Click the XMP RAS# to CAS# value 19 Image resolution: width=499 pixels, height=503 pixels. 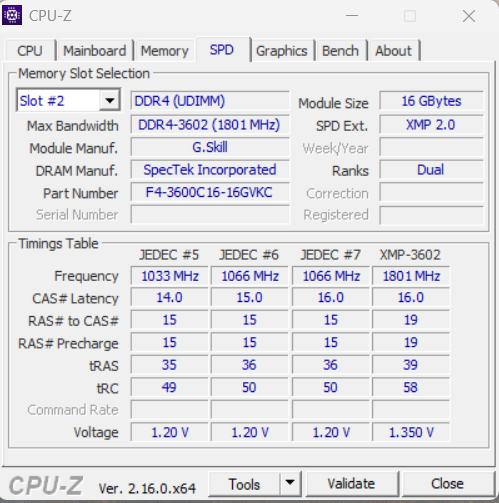click(x=411, y=320)
